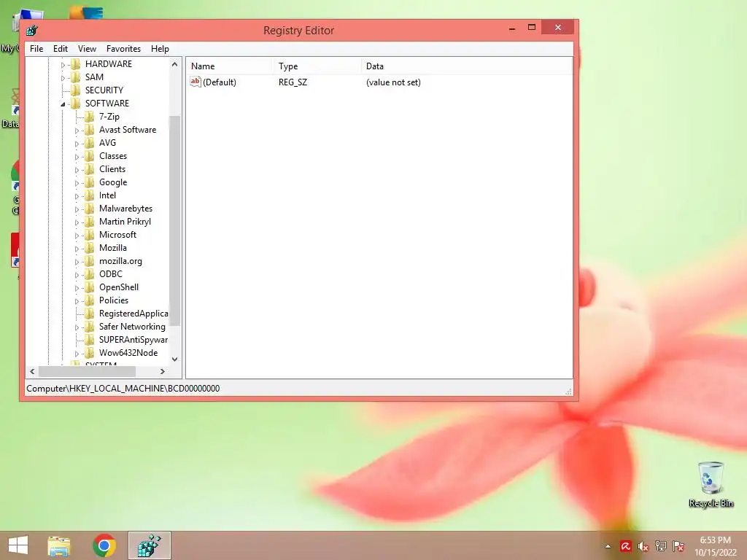The width and height of the screenshot is (747, 560).
Task: Expand the HARDWARE key
Action: (x=63, y=65)
